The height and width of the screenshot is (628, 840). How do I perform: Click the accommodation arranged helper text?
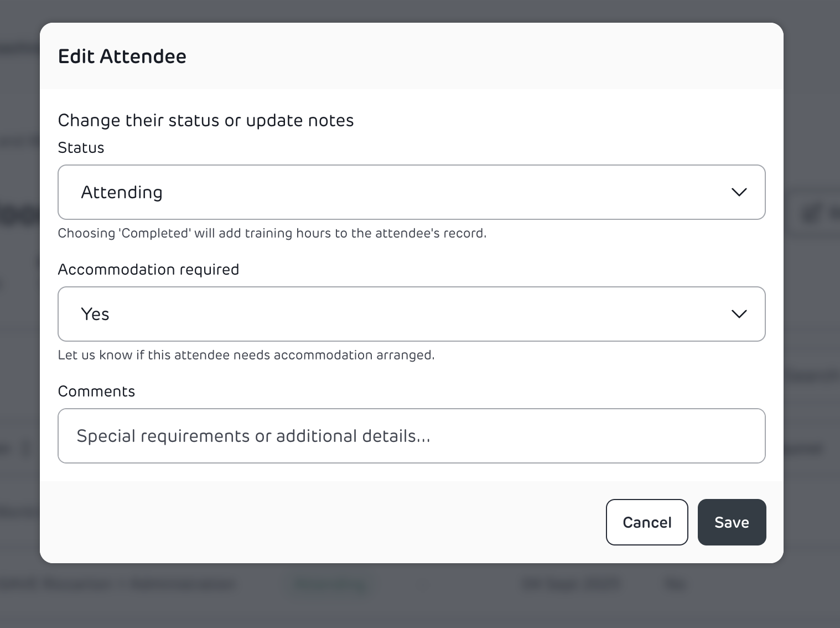point(246,355)
